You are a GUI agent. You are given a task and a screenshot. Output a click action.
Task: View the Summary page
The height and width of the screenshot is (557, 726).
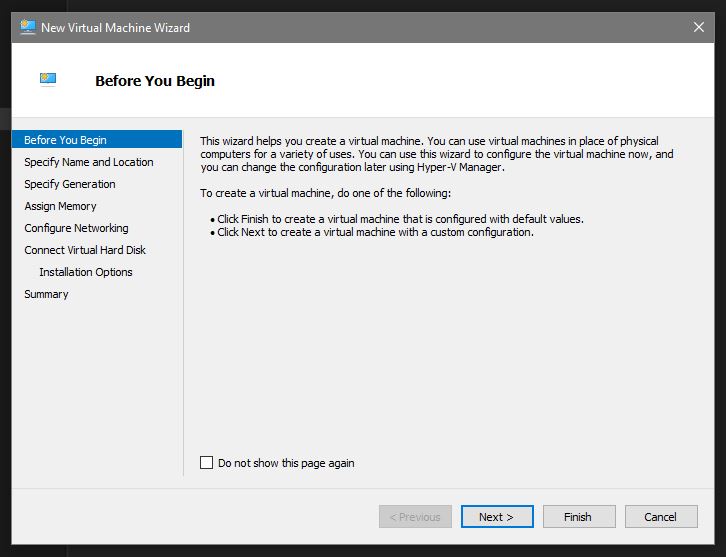pyautogui.click(x=47, y=294)
